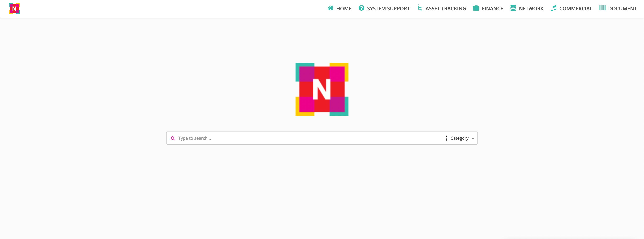Viewport: 644px width, 239px height.
Task: Open COMMERCIAL text label
Action: [x=575, y=9]
